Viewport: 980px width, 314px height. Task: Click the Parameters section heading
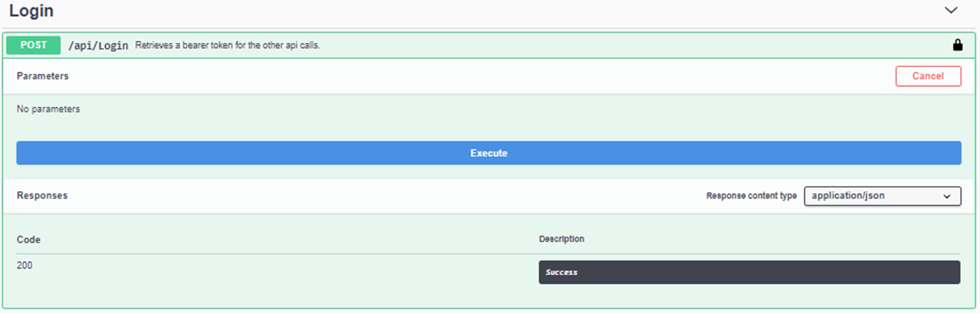click(x=42, y=76)
